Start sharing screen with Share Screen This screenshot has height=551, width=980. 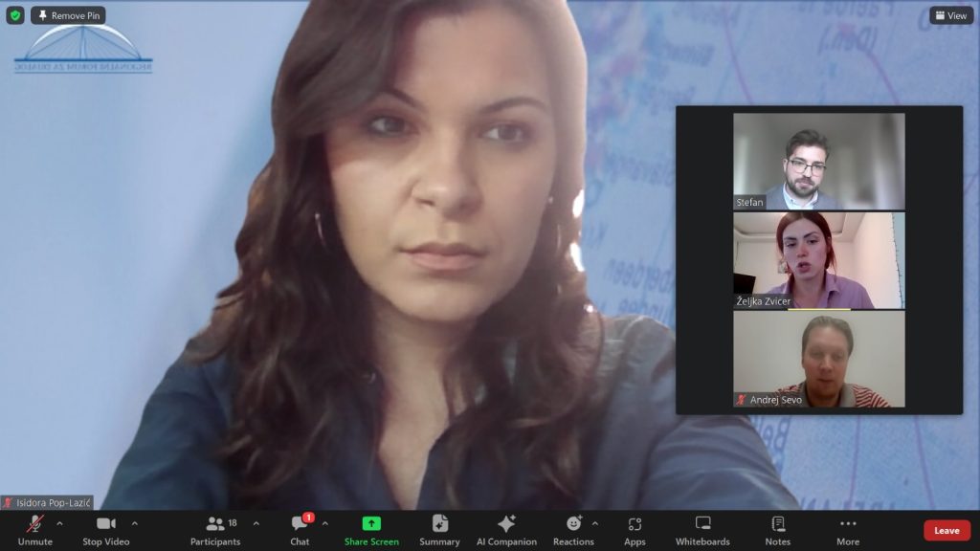point(371,530)
